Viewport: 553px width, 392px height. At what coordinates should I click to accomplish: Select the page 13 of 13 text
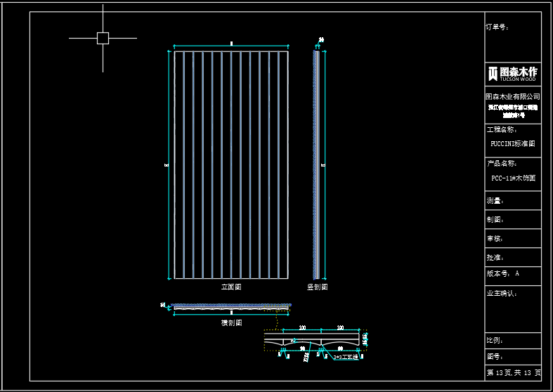(513, 372)
